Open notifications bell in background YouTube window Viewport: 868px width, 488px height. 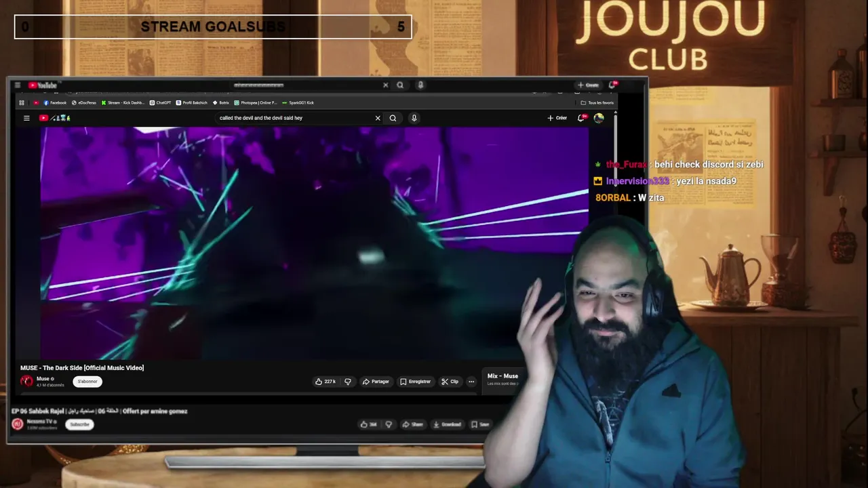(x=612, y=85)
